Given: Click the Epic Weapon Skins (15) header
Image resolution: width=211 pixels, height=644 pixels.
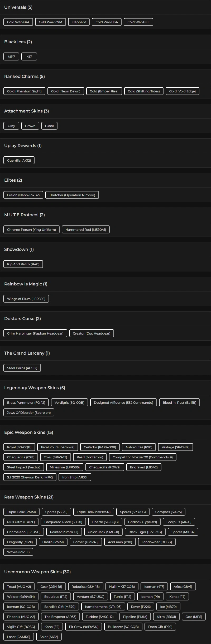Looking at the screenshot, I should pyautogui.click(x=29, y=432).
